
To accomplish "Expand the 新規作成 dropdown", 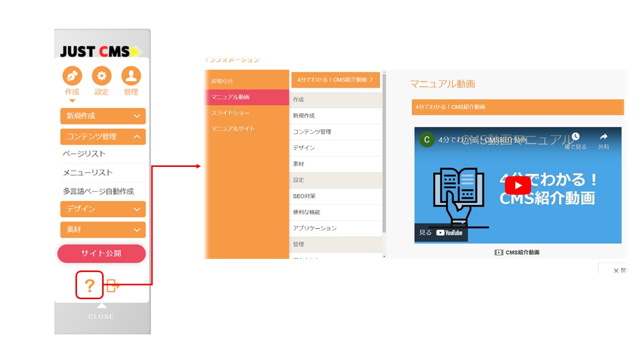I will (103, 116).
